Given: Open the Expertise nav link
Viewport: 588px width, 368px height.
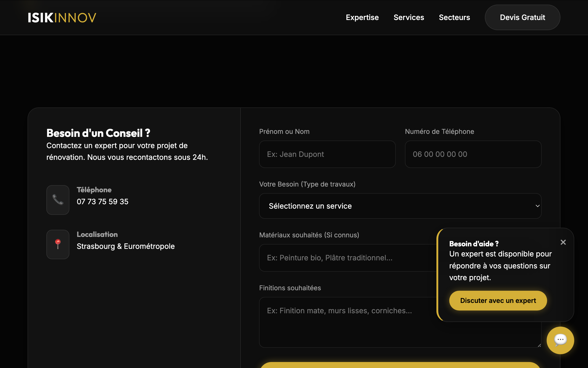Looking at the screenshot, I should 362,17.
